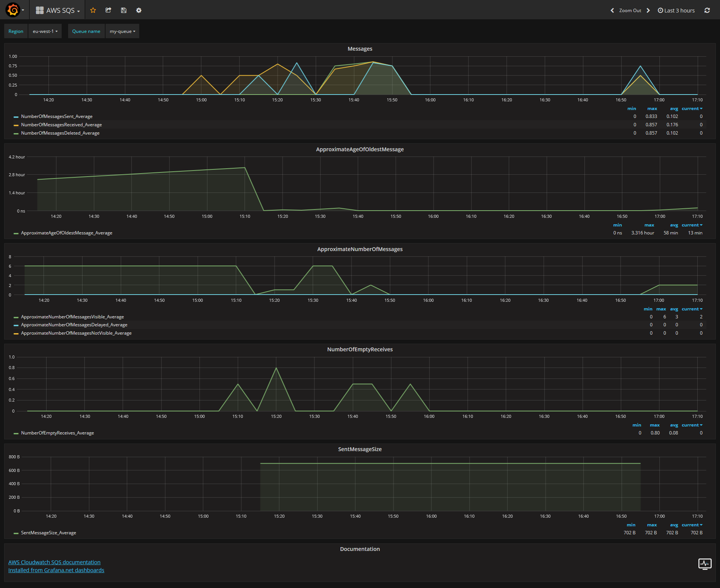Click the NumberOfEmptyReceives spike at 15:20
This screenshot has height=588, width=720.
point(276,368)
